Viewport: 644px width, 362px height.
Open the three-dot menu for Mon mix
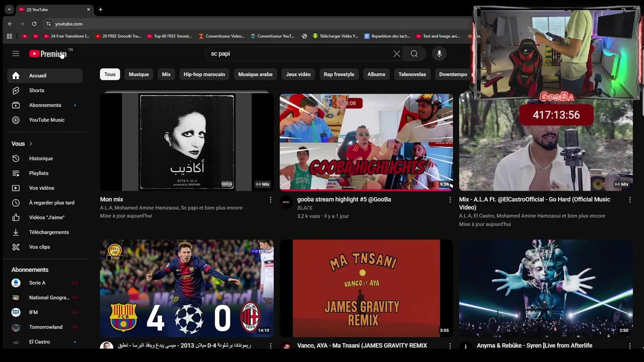(x=270, y=200)
